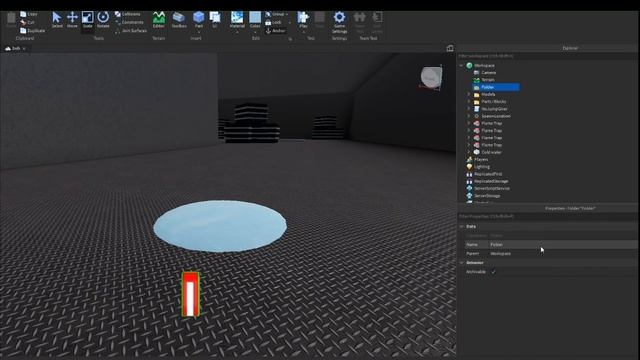This screenshot has height=360, width=640.
Task: Select Camera in Explorer
Action: tap(489, 73)
